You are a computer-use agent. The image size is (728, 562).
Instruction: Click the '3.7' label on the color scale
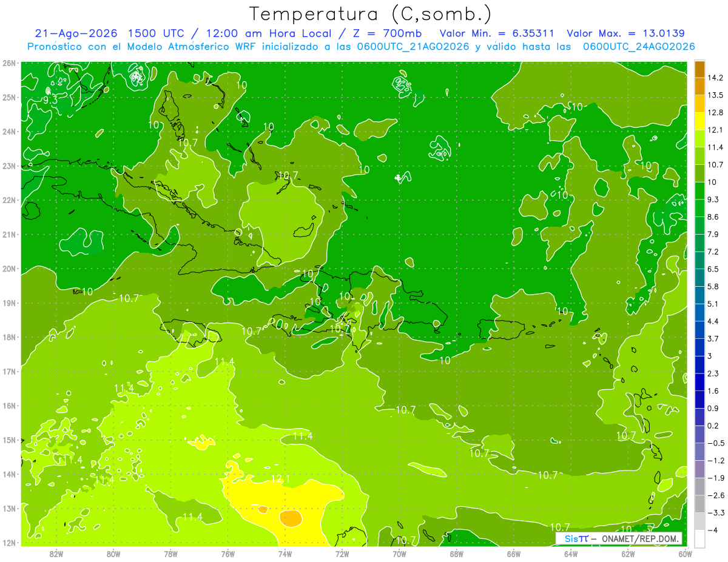pyautogui.click(x=713, y=339)
